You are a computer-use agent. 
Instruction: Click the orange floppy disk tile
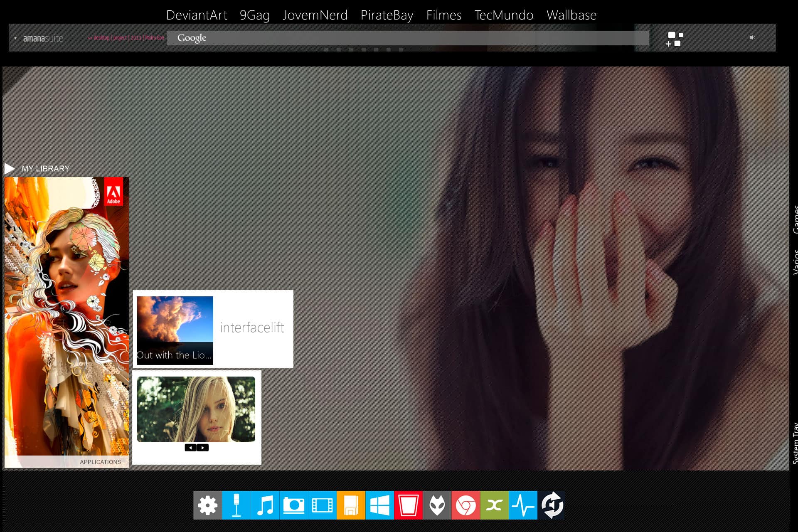(x=351, y=505)
